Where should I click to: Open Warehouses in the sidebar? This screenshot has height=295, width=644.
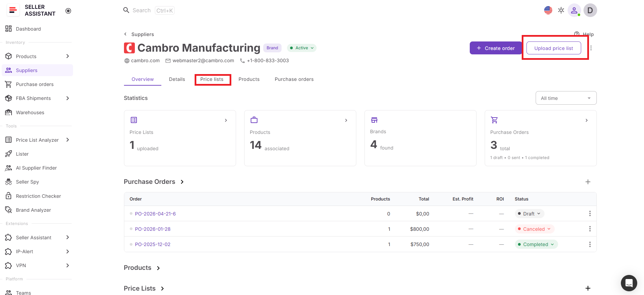30,112
